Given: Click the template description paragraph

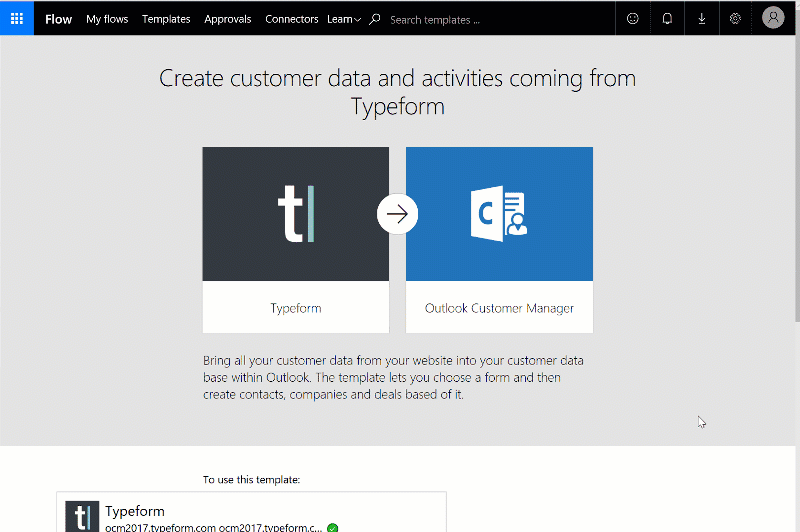Looking at the screenshot, I should (393, 377).
